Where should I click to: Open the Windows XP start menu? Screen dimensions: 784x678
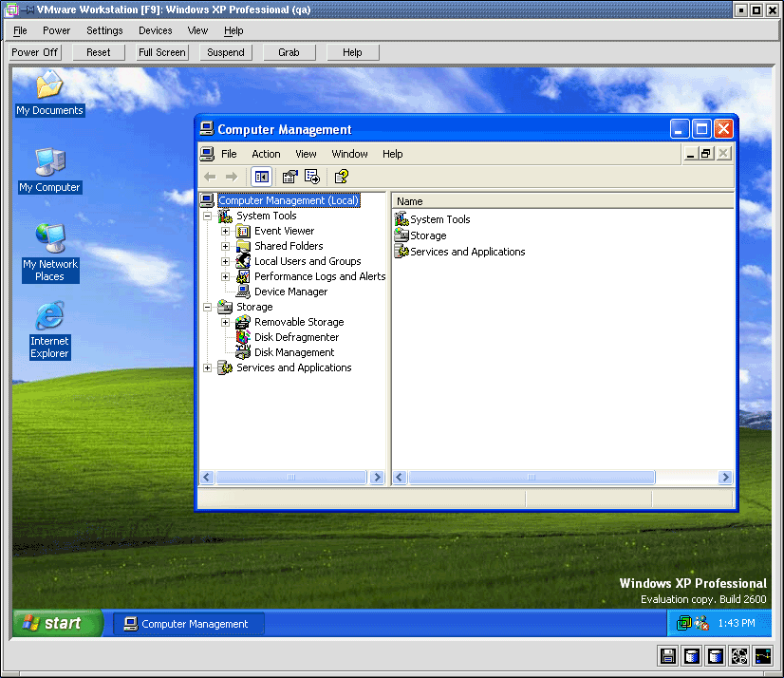[58, 623]
